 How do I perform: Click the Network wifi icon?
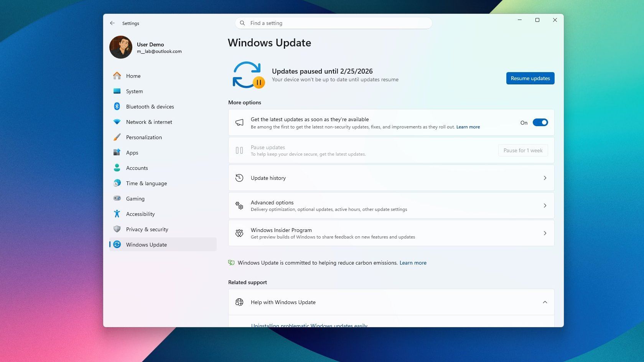point(117,122)
